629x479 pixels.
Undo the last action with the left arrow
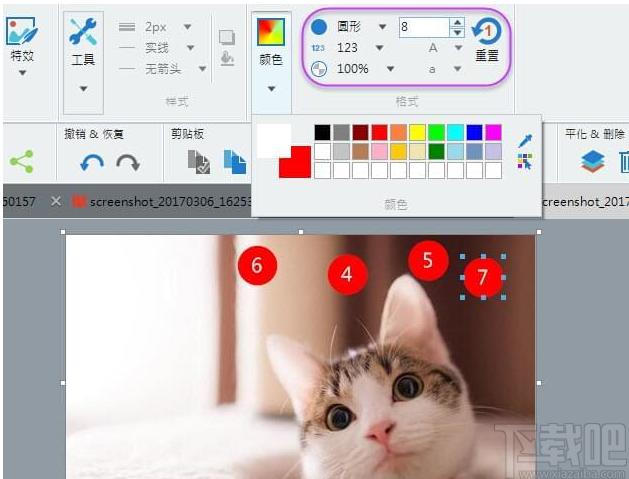(92, 162)
